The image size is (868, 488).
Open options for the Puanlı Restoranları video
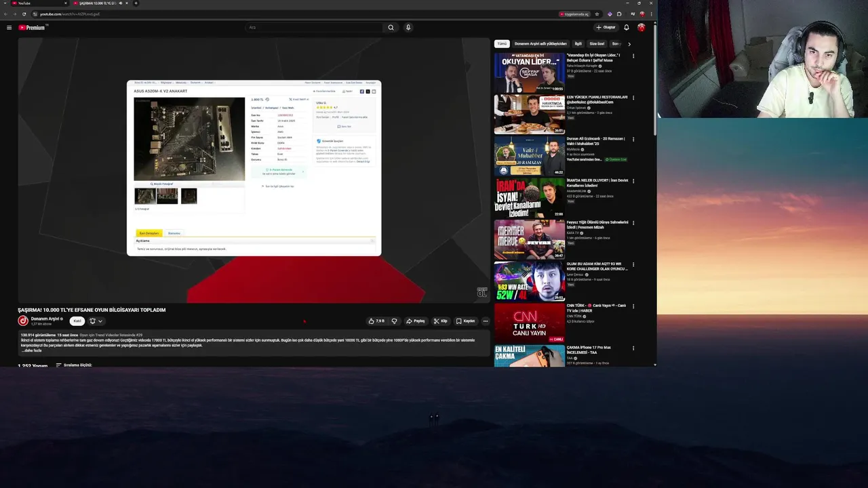point(633,98)
